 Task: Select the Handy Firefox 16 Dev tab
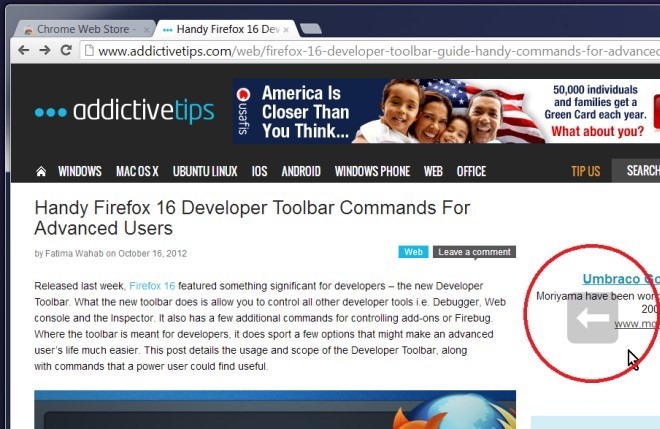tap(226, 29)
